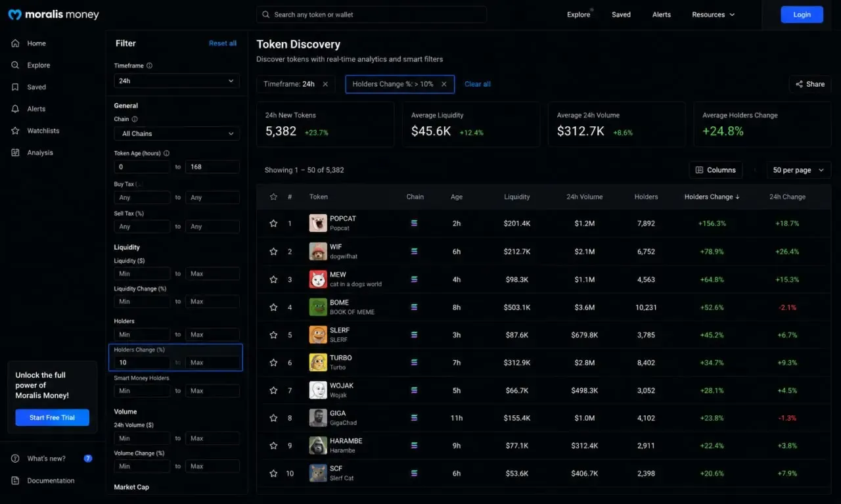
Task: Click the Moralis Money heart logo
Action: pyautogui.click(x=14, y=14)
